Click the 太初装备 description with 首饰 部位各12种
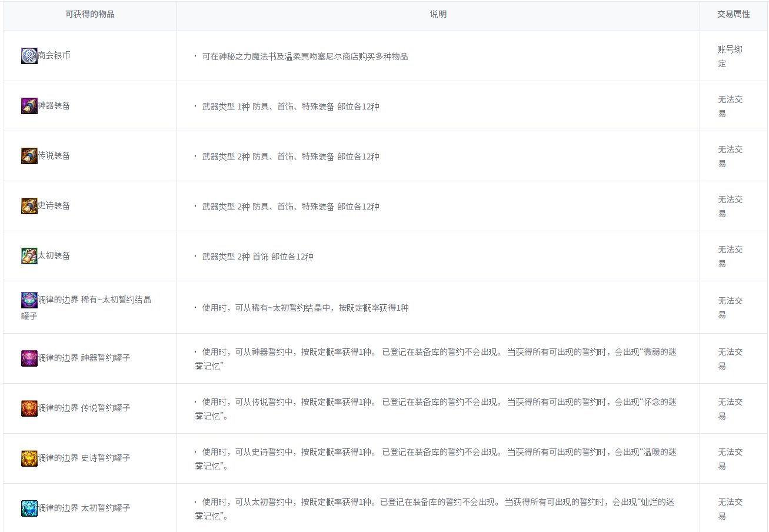Screen dimensions: 769x532 [x=258, y=257]
